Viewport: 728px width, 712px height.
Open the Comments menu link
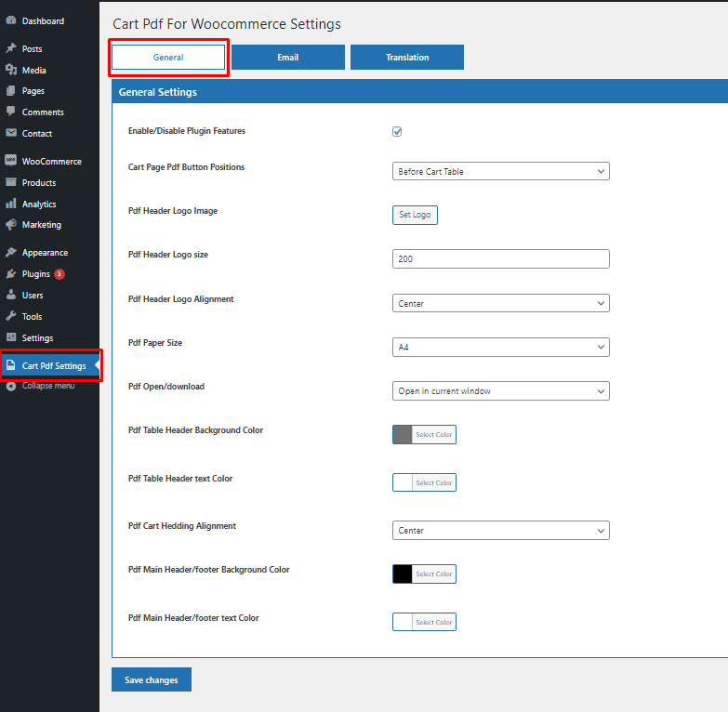[x=43, y=112]
